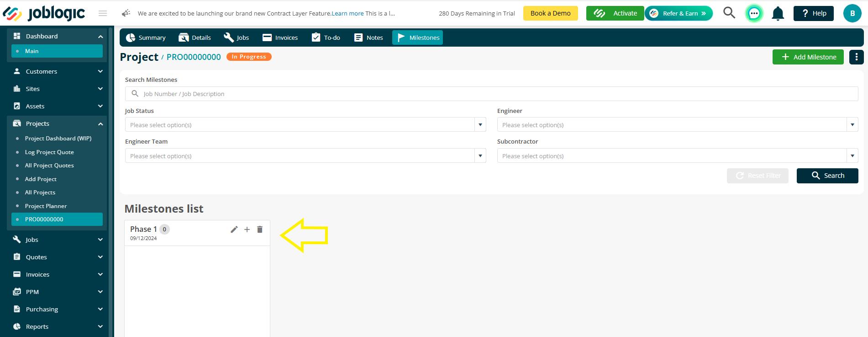Open the chat bubble icon
Viewport: 868px width, 337px height.
click(754, 13)
